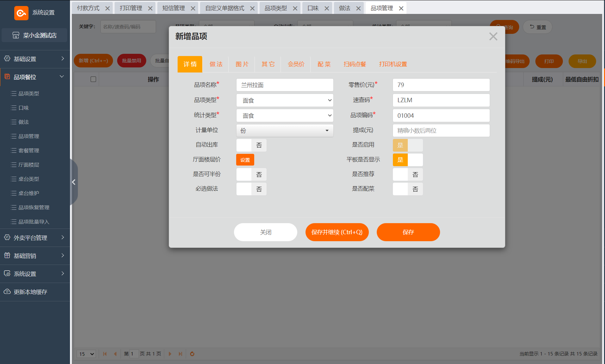Click the 关闭 button
Image resolution: width=605 pixels, height=364 pixels.
tap(266, 232)
